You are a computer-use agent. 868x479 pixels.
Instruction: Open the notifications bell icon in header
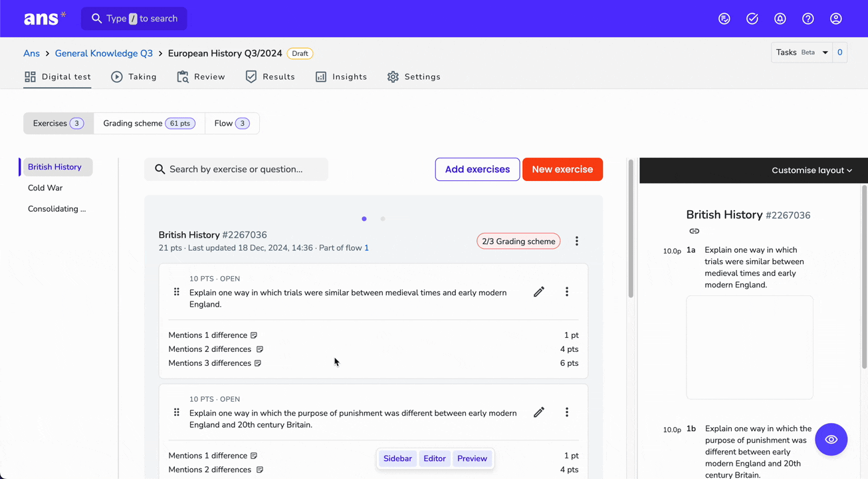tap(780, 19)
